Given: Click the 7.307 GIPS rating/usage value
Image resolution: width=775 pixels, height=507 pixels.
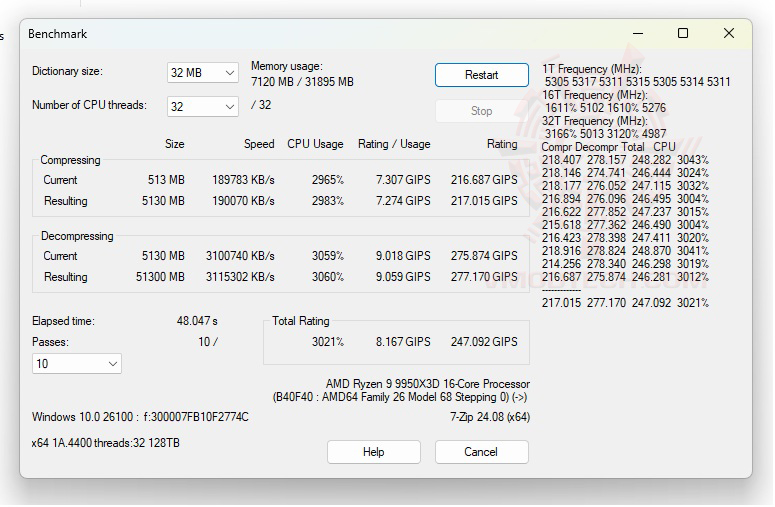Looking at the screenshot, I should 403,180.
